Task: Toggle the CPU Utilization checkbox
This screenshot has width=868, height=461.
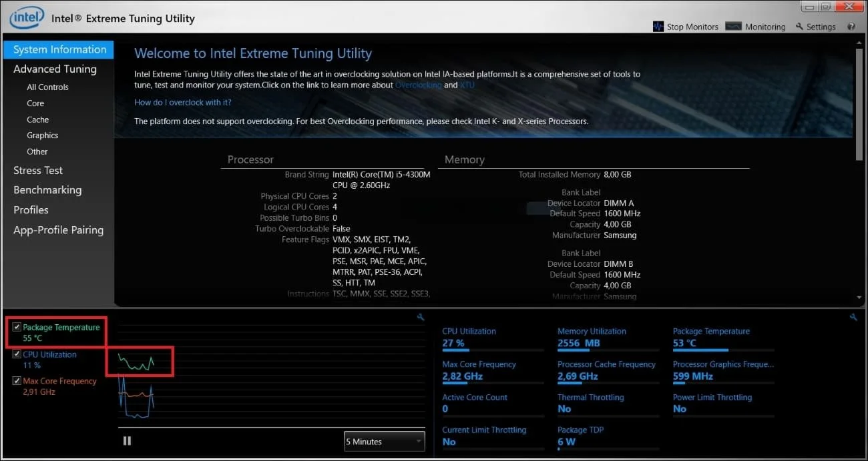Action: pyautogui.click(x=17, y=354)
